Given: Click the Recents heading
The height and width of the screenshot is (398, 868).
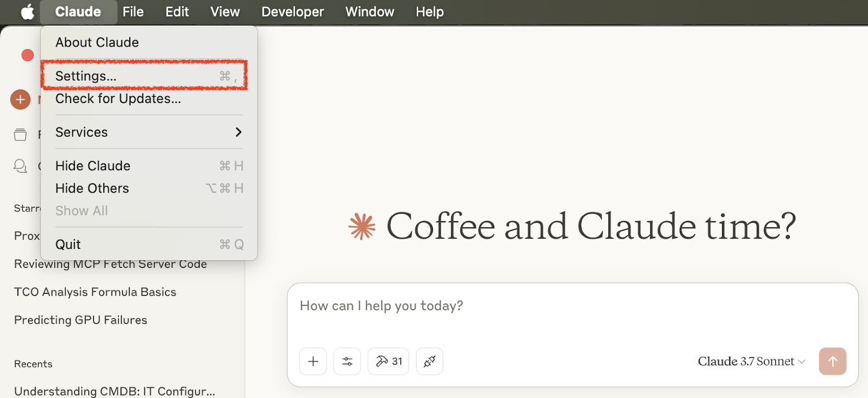Looking at the screenshot, I should tap(33, 364).
